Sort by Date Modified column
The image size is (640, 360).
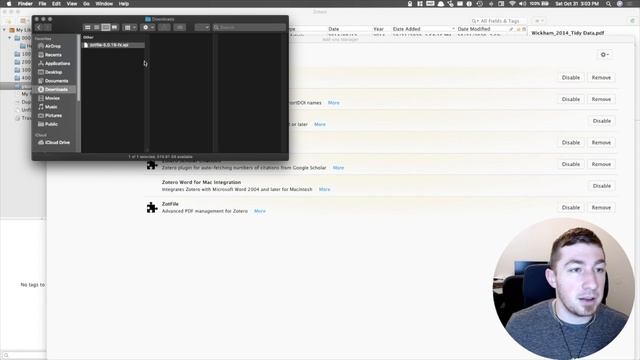[x=473, y=29]
